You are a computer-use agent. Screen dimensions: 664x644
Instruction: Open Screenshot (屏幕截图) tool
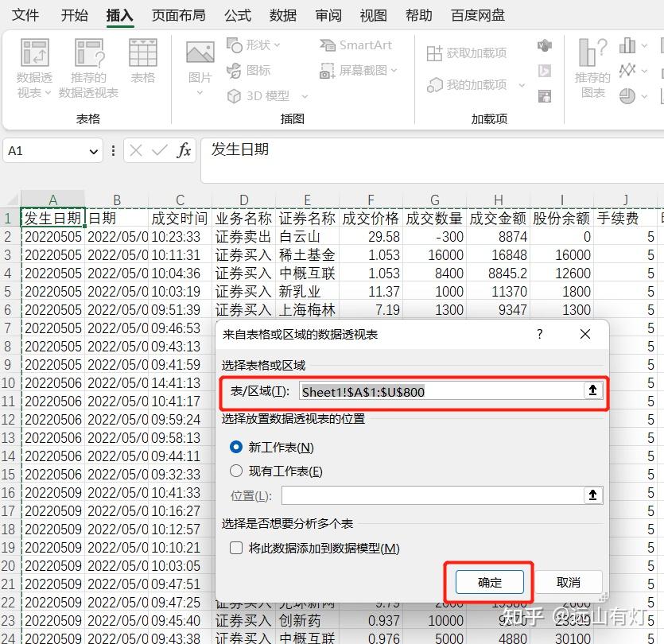pos(359,70)
